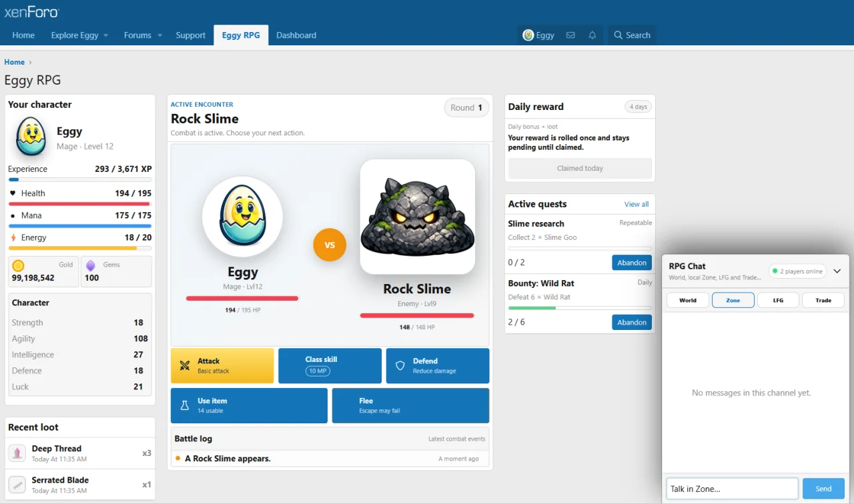
Task: Open the bell alerts icon
Action: point(592,35)
